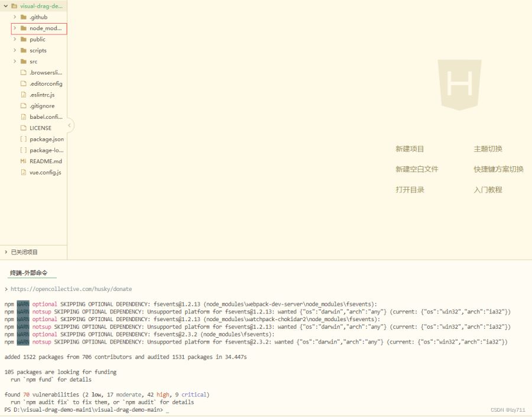Click 打开目录 to open a directory
Viewport: 532px width, 417px height.
[x=410, y=190]
